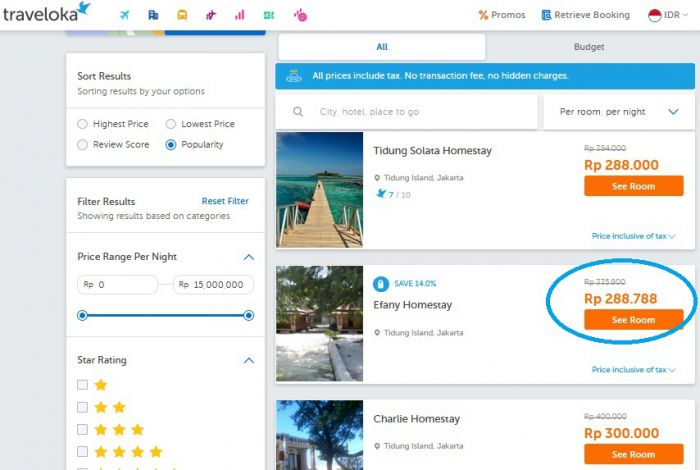Open Hotels via the building icon
This screenshot has width=700, height=470.
[x=153, y=15]
